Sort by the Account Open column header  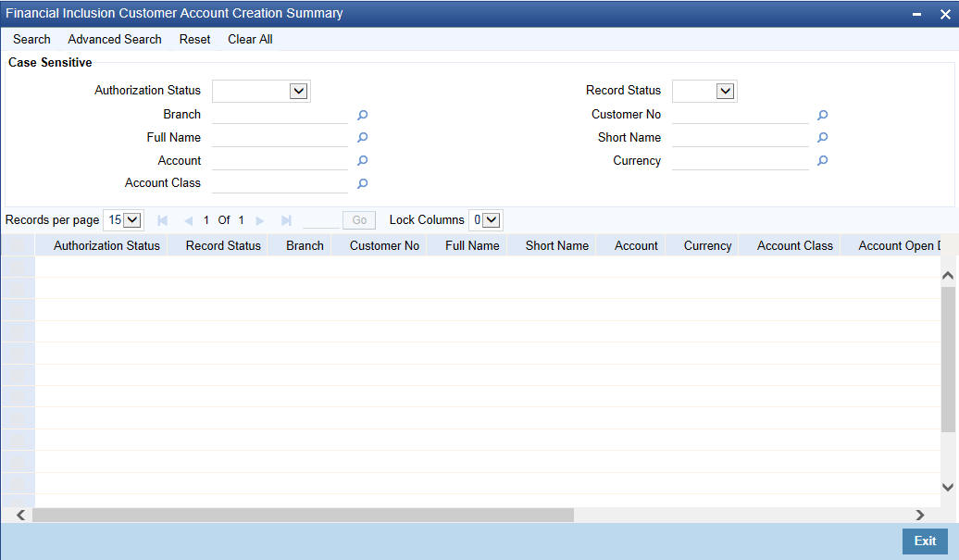tap(899, 246)
